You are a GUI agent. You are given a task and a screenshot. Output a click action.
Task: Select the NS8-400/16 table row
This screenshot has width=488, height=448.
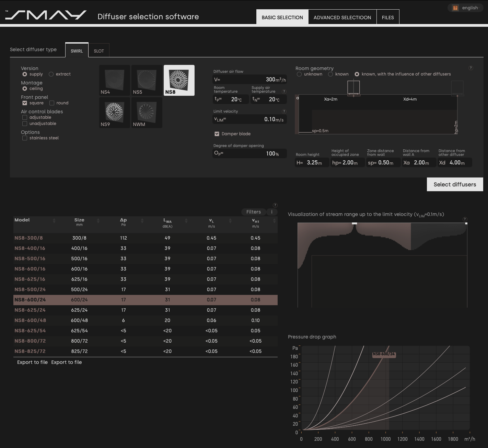146,248
